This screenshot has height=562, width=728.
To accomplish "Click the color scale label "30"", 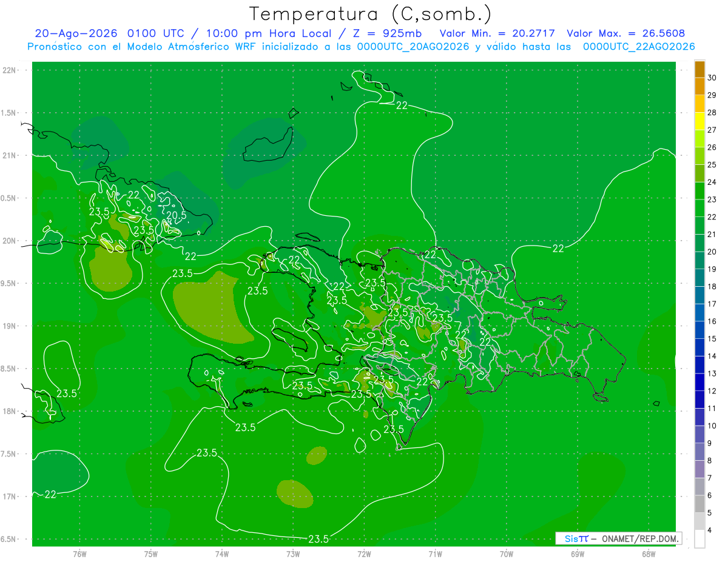I will [712, 78].
